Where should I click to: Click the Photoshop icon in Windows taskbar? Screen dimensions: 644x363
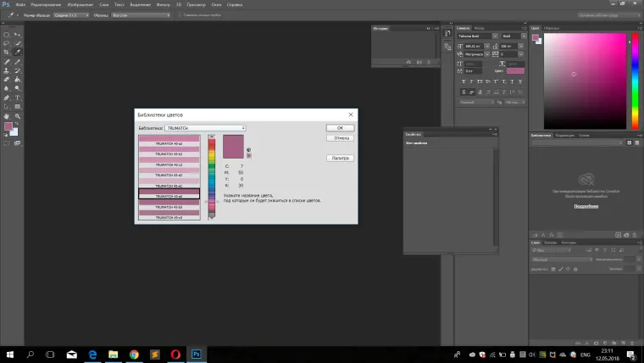point(197,354)
